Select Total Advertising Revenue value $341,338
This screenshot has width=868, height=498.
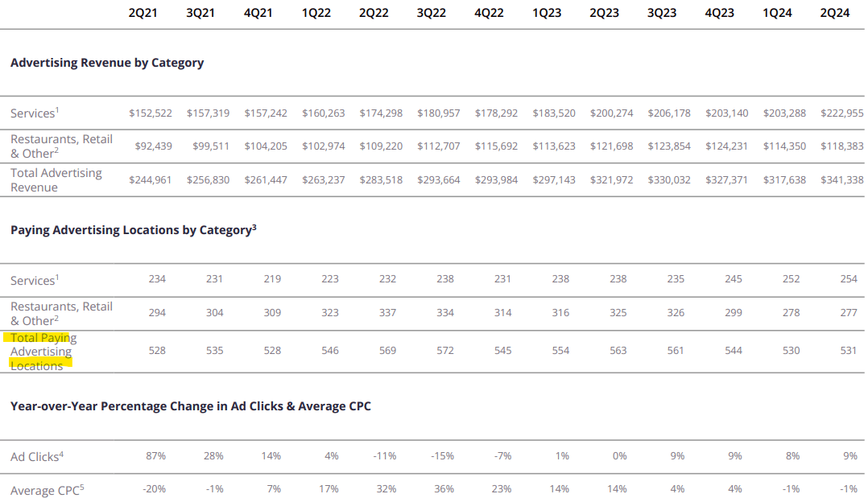coord(841,180)
